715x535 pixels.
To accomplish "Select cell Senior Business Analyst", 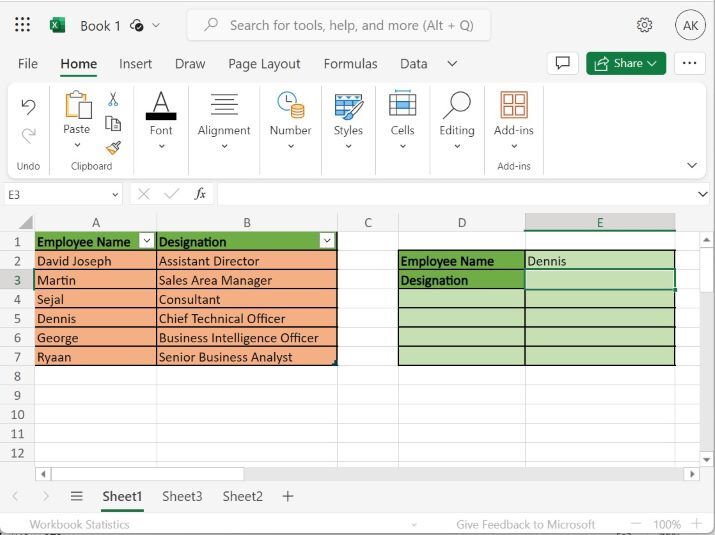I will pos(247,357).
